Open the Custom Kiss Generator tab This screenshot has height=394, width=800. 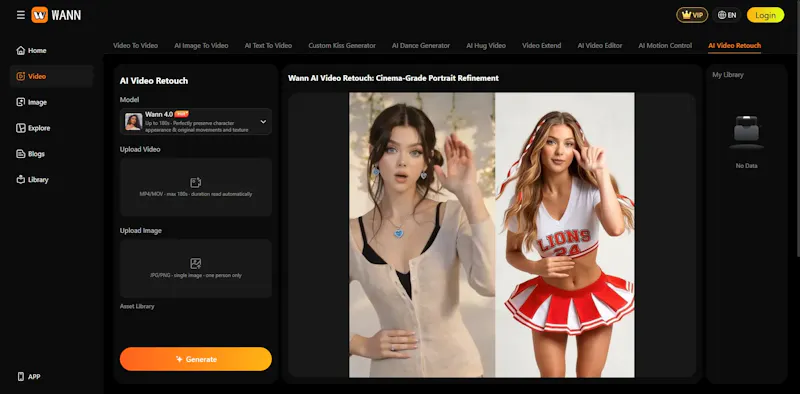pos(342,45)
